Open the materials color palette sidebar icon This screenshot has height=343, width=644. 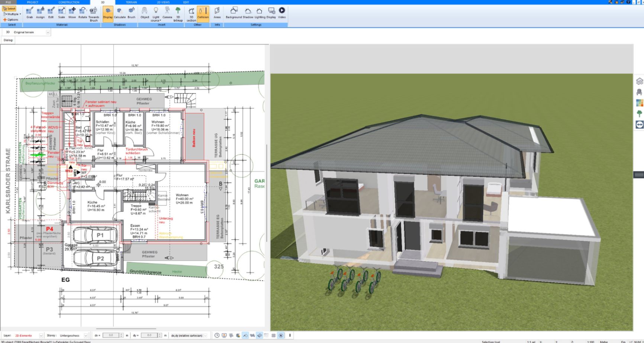pos(639,103)
